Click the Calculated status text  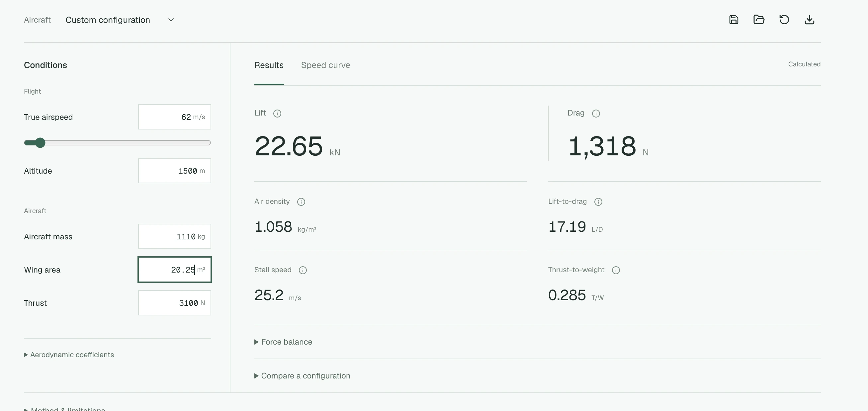(804, 64)
